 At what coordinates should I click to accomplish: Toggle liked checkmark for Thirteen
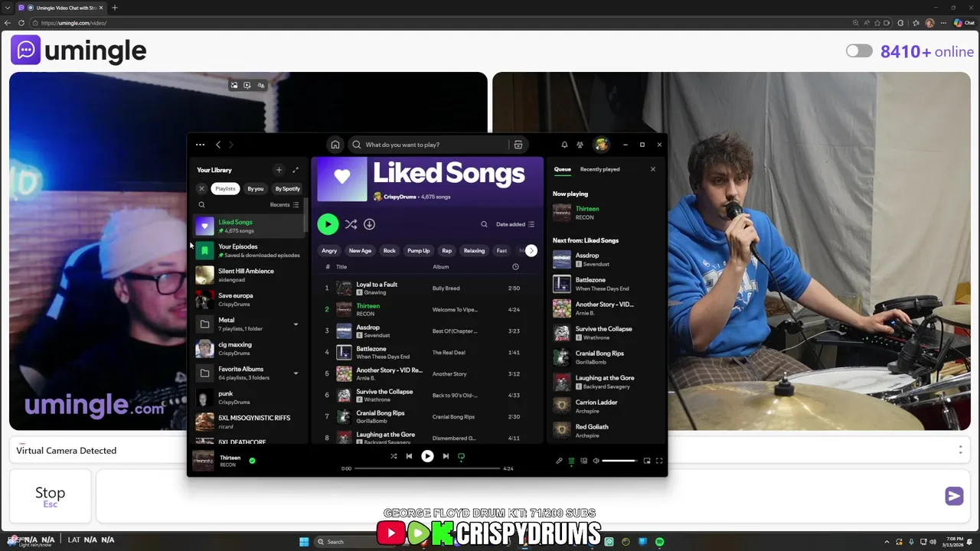(252, 461)
